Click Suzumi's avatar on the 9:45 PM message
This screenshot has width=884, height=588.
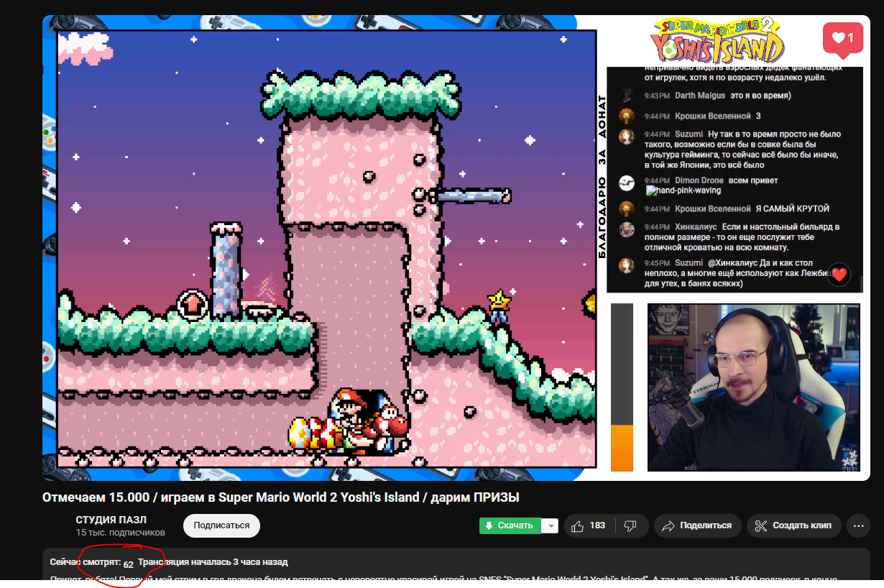627,265
